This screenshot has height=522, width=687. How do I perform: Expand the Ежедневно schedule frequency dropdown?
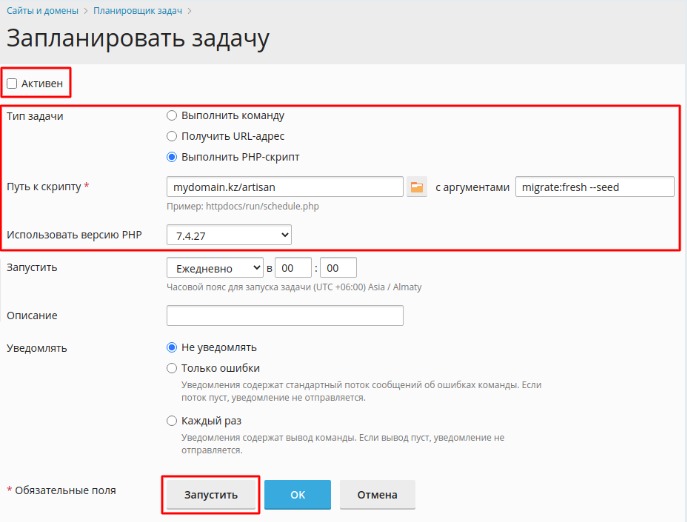click(x=215, y=268)
